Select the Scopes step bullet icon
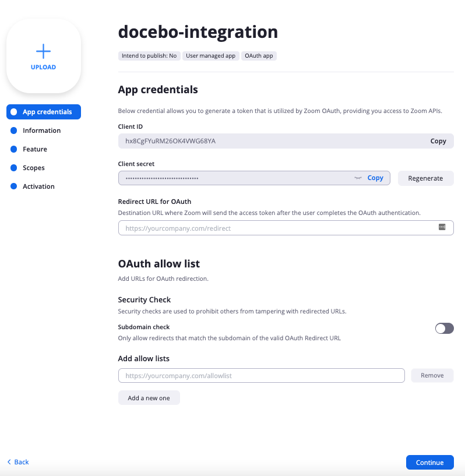The width and height of the screenshot is (465, 476). pyautogui.click(x=14, y=168)
